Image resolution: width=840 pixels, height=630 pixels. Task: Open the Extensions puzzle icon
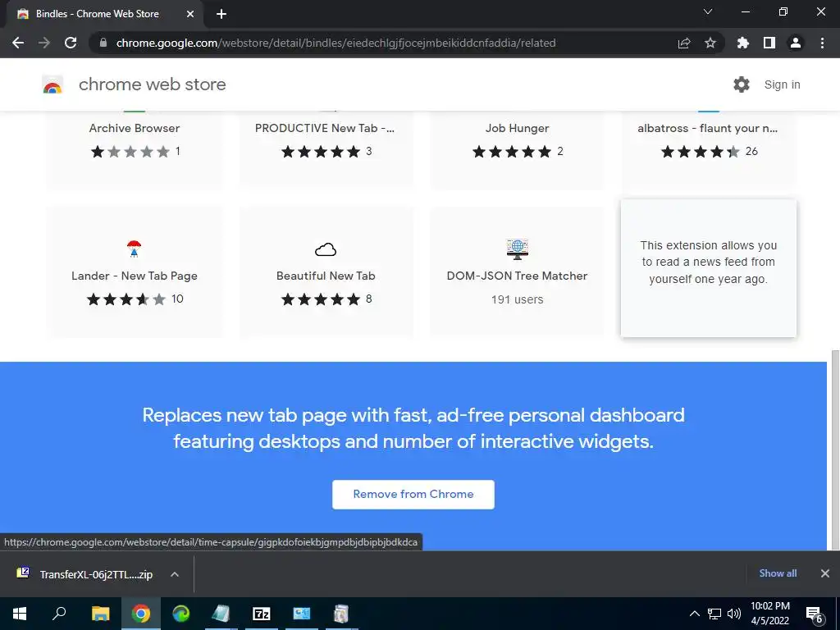pyautogui.click(x=743, y=43)
